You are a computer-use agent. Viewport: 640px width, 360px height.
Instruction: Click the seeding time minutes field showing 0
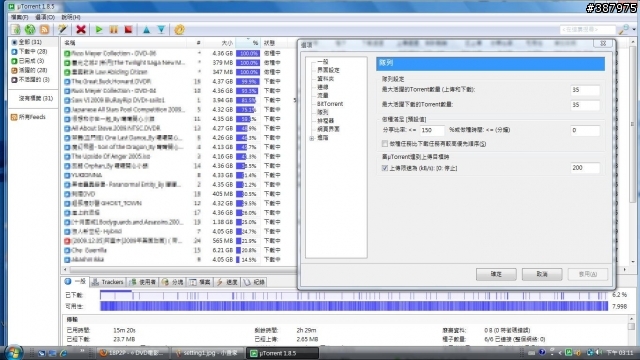585,130
